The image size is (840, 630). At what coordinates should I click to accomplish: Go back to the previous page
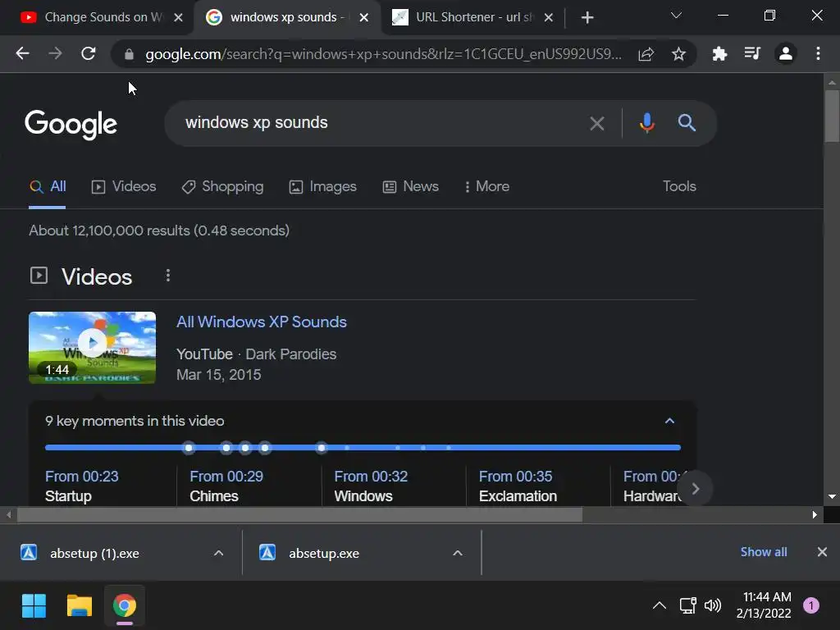click(x=22, y=53)
